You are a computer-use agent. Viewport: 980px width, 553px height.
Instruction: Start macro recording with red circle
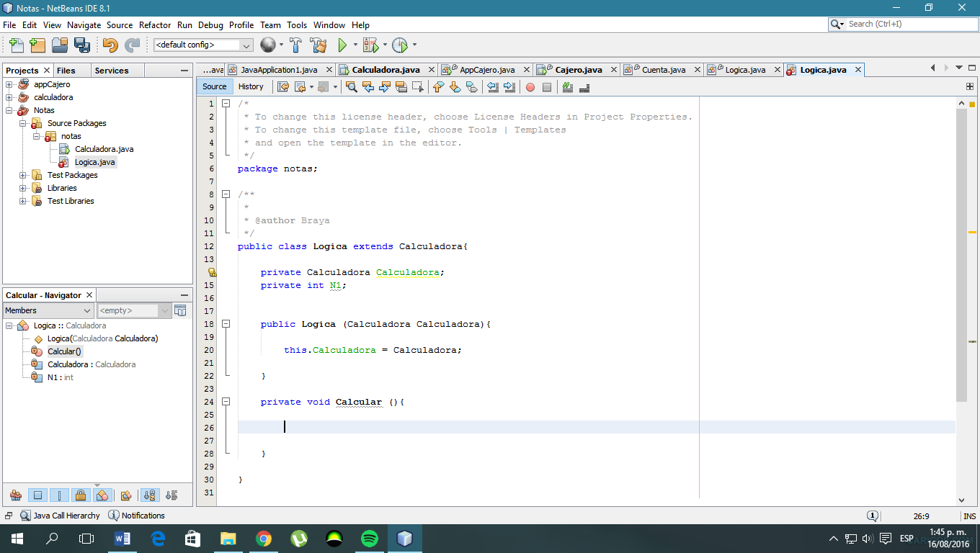pyautogui.click(x=530, y=87)
